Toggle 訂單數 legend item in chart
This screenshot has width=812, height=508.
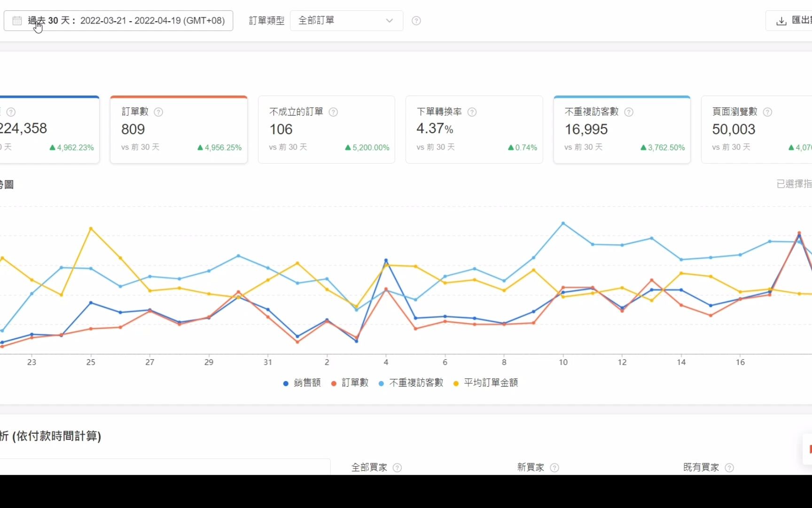click(350, 383)
